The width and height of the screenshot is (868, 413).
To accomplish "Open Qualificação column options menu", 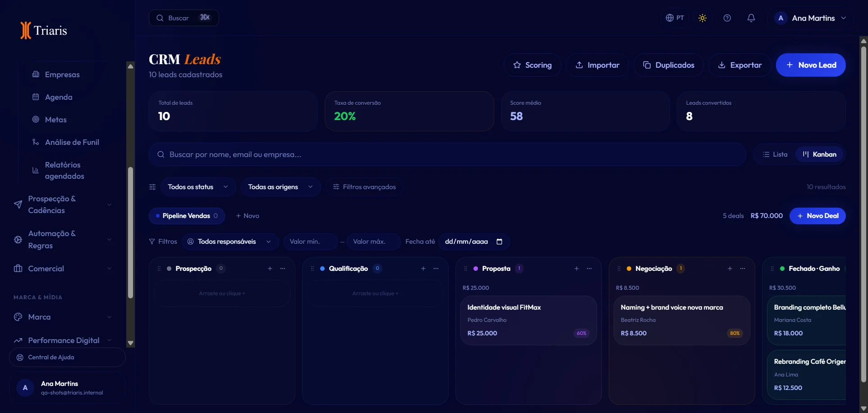I will tap(436, 269).
